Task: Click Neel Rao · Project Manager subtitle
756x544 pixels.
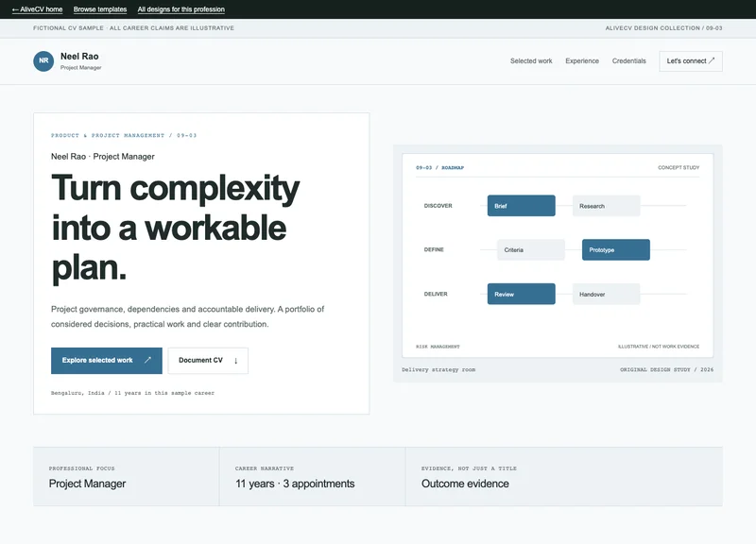Action: 103,157
